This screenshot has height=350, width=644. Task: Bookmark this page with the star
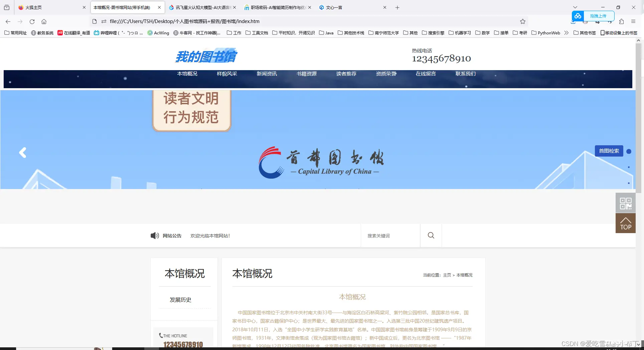point(523,21)
